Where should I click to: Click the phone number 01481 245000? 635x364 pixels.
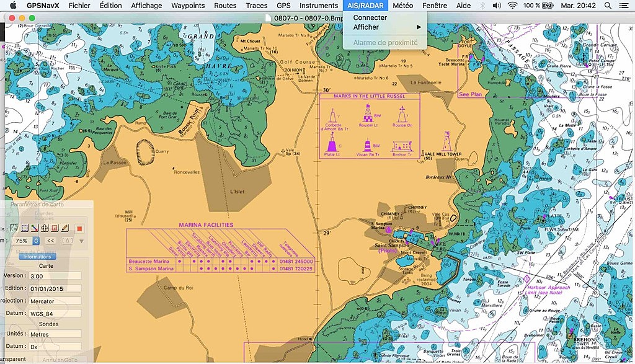pyautogui.click(x=296, y=262)
